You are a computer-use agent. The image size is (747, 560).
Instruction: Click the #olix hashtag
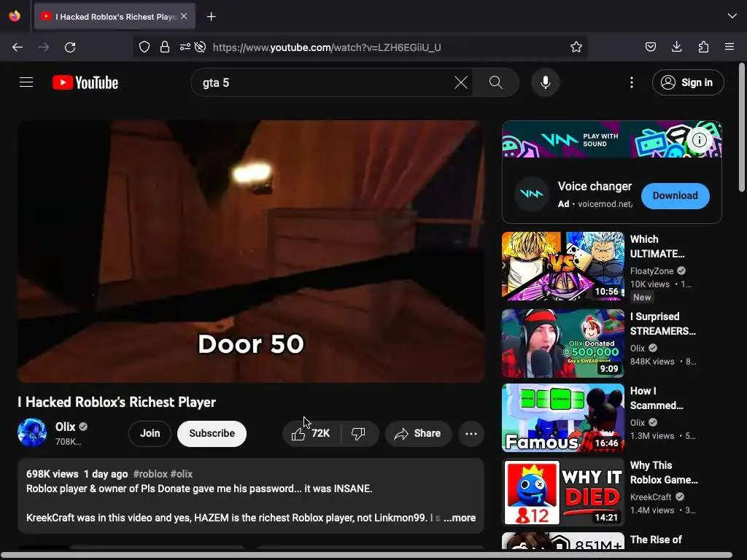pyautogui.click(x=182, y=474)
